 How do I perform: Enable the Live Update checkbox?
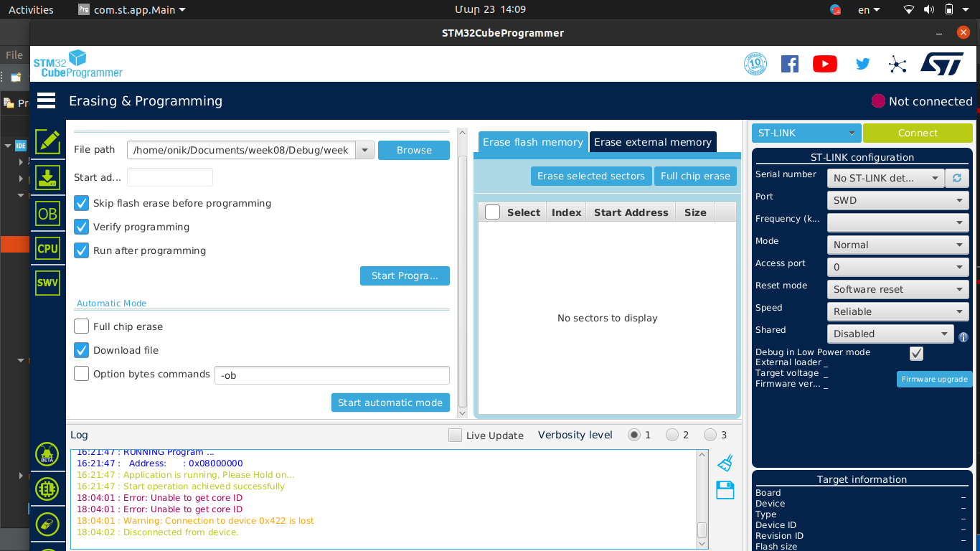point(455,435)
